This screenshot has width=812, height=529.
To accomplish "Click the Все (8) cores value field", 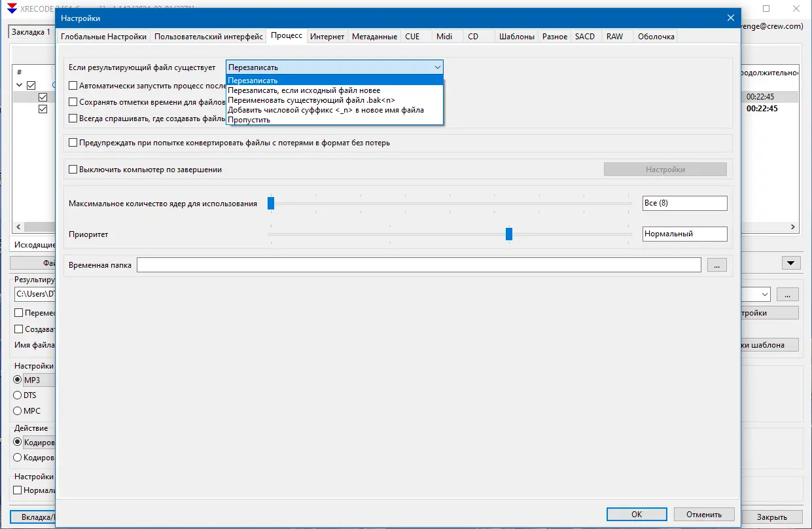I will [x=684, y=203].
